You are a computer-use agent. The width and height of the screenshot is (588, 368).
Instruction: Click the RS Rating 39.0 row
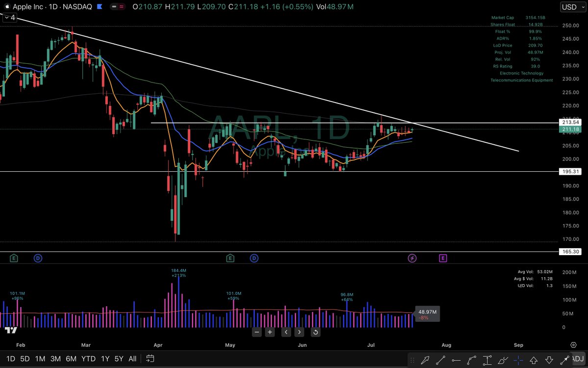click(516, 66)
